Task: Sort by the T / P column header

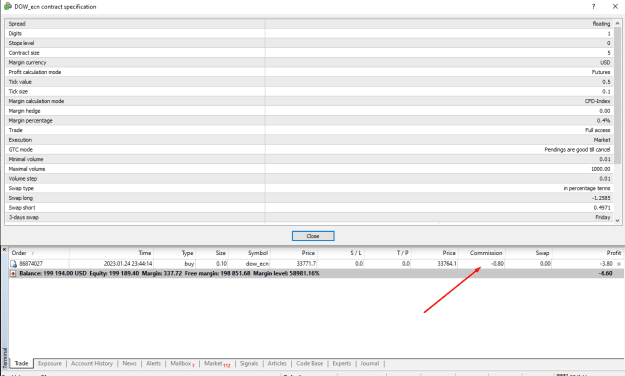Action: pyautogui.click(x=387, y=253)
